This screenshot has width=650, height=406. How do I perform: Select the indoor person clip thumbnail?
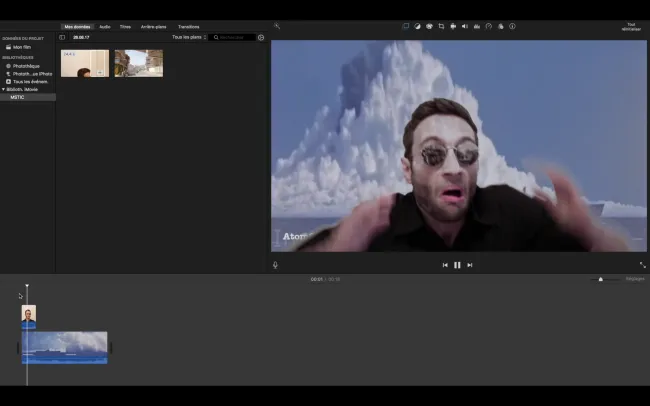point(85,63)
